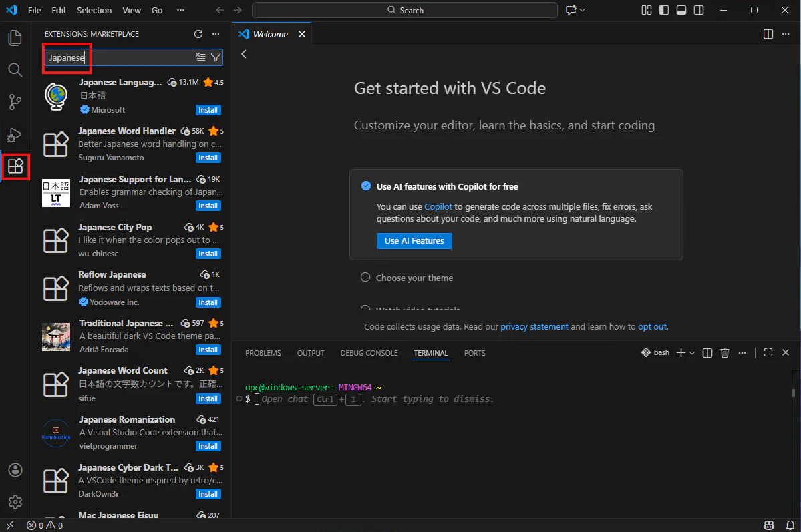This screenshot has width=801, height=532.
Task: Show hidden menu items via ellipsis
Action: click(x=180, y=10)
